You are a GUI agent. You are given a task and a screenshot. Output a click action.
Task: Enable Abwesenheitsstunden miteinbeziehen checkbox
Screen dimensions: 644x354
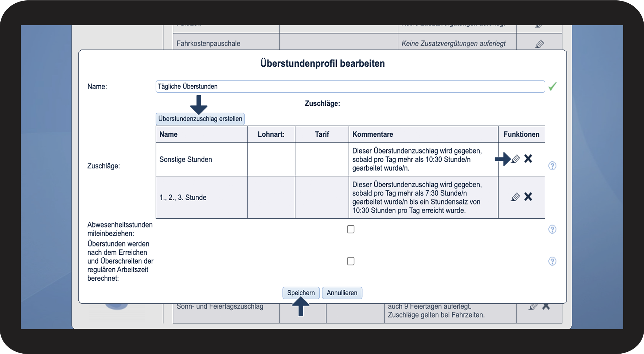351,229
